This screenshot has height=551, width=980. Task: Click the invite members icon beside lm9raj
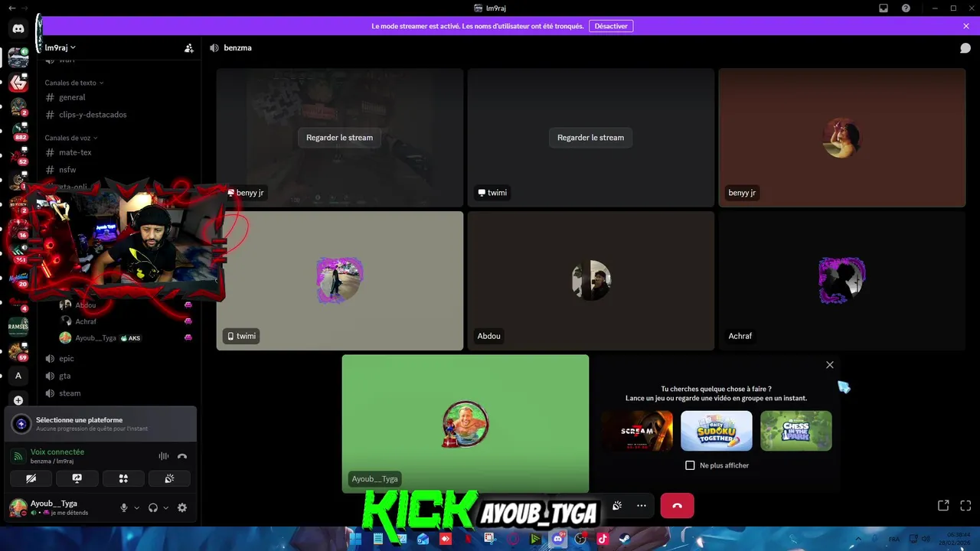189,47
